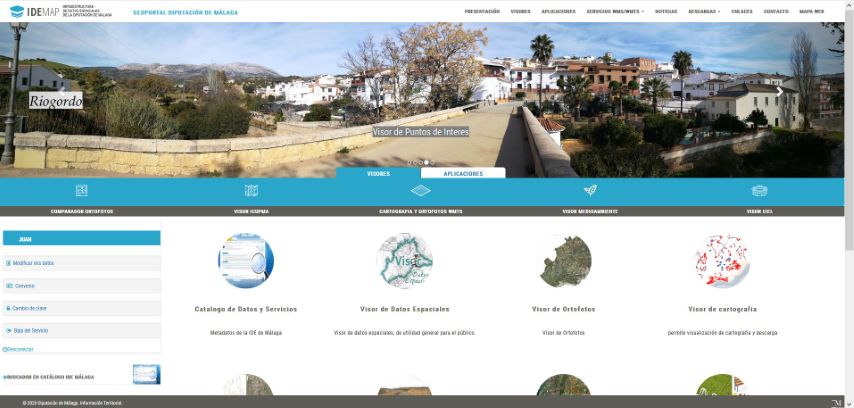The height and width of the screenshot is (408, 854).
Task: Expand the Descargas dropdown menu
Action: (704, 11)
